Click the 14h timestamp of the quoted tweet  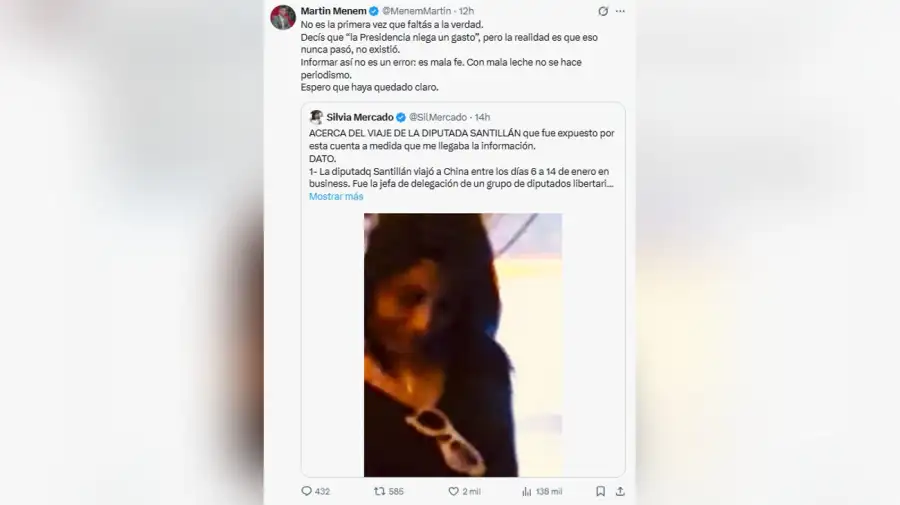(482, 117)
